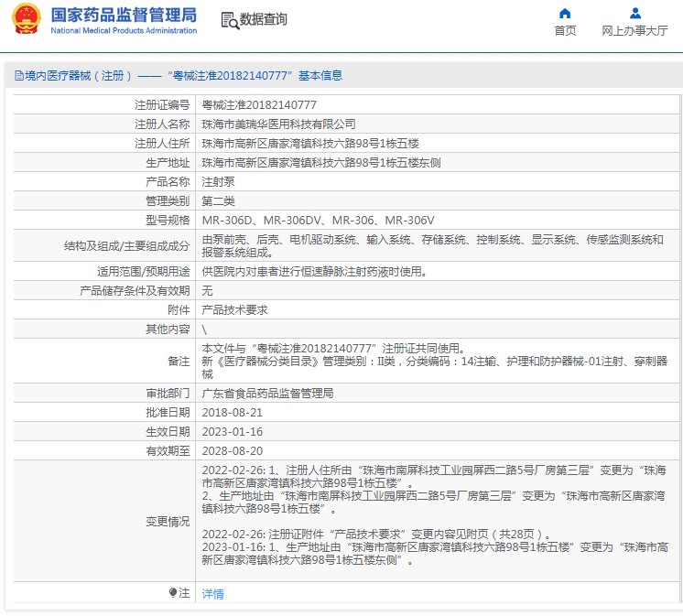Click 国家药品监督管理局 site title
The height and width of the screenshot is (616, 683).
124,15
